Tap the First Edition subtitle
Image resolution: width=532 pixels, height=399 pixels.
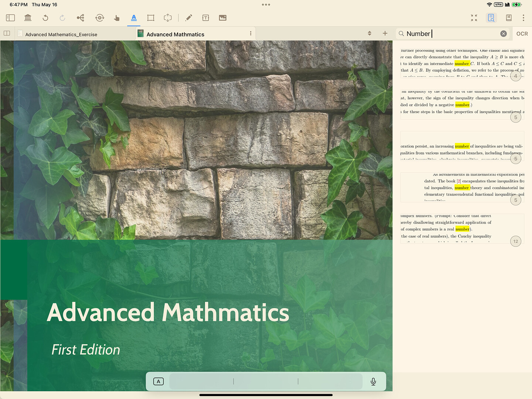click(86, 349)
